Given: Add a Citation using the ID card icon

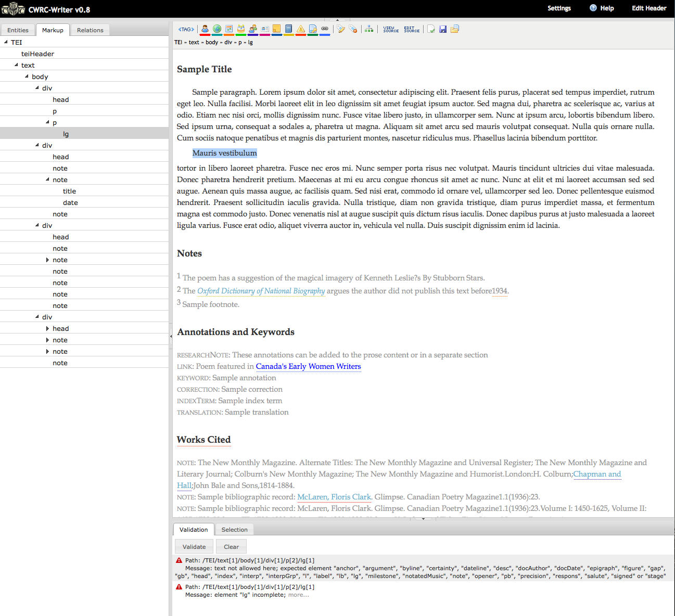Looking at the screenshot, I should (265, 29).
